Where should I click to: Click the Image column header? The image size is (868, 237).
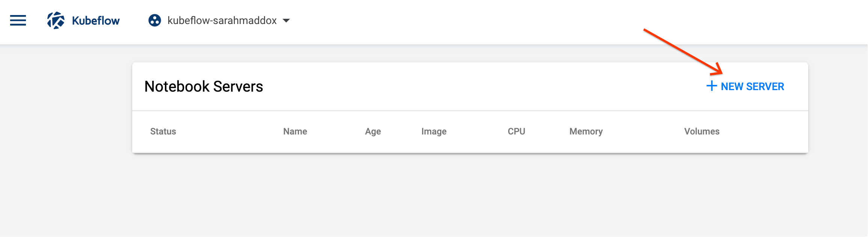434,131
